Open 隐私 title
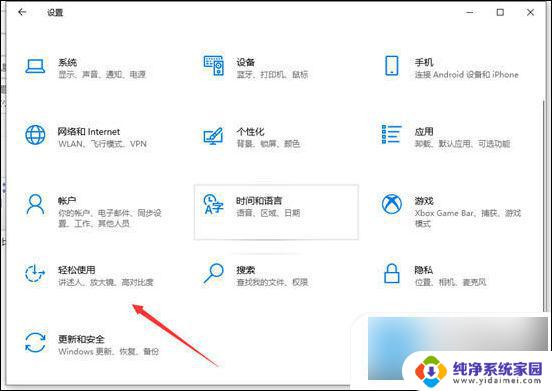Screen dimensions: 552x391 [424, 270]
